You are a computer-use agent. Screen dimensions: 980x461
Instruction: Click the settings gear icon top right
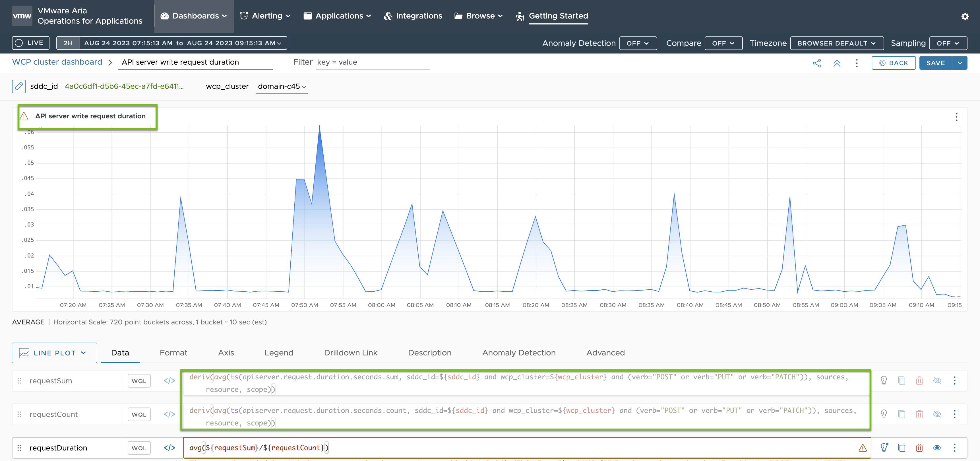point(965,16)
